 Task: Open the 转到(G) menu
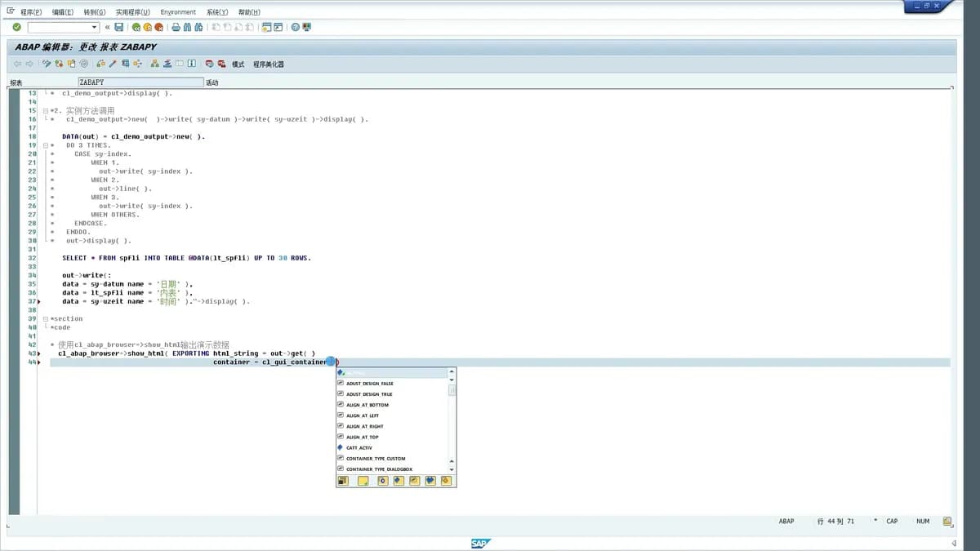coord(94,12)
